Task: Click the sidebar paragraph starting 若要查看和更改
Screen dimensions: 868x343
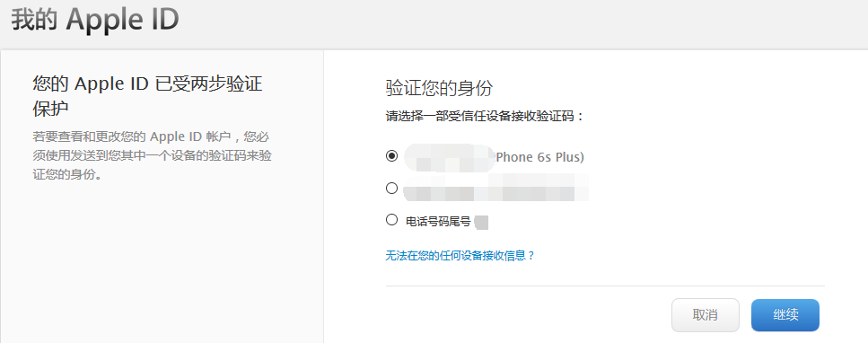Action: pyautogui.click(x=152, y=155)
